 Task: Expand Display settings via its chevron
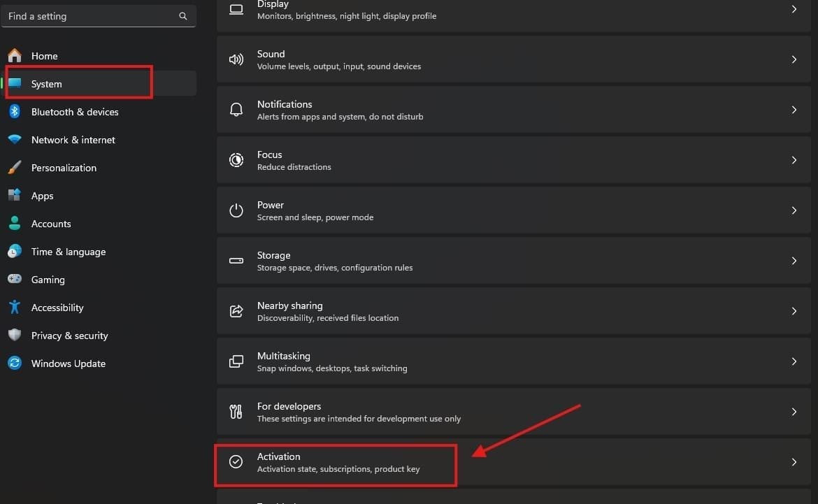coord(794,9)
